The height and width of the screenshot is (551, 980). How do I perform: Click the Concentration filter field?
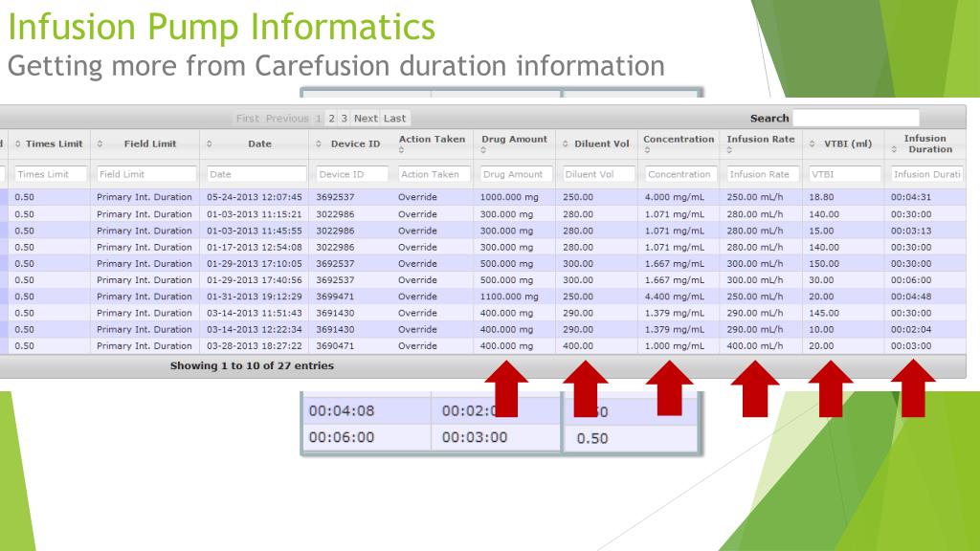click(x=680, y=174)
